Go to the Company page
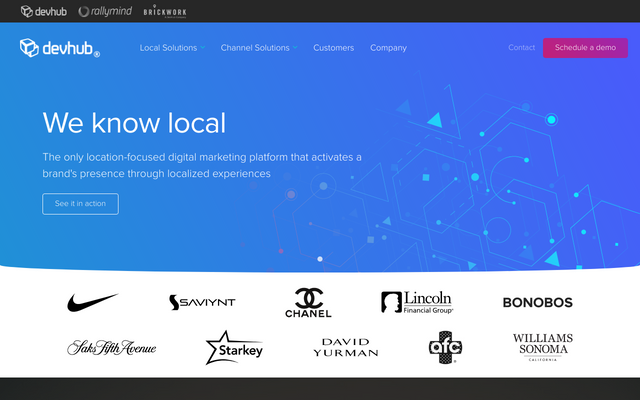This screenshot has width=640, height=400. point(388,48)
